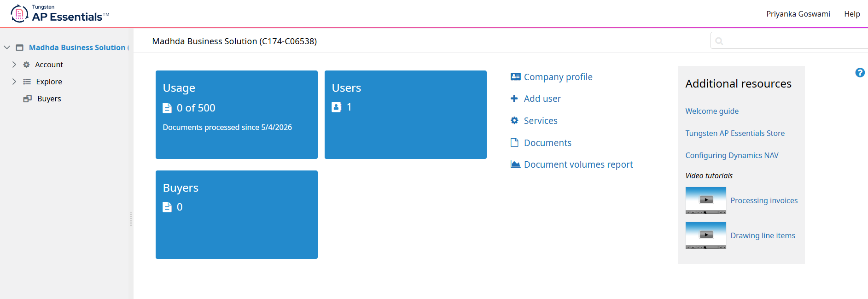Click the list icon next to Explore

pos(27,82)
